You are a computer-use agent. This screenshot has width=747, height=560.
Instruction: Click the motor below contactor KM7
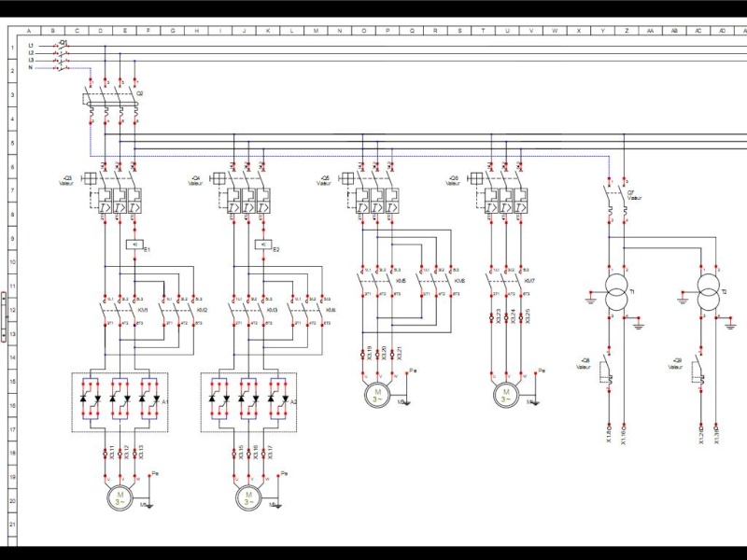(506, 395)
